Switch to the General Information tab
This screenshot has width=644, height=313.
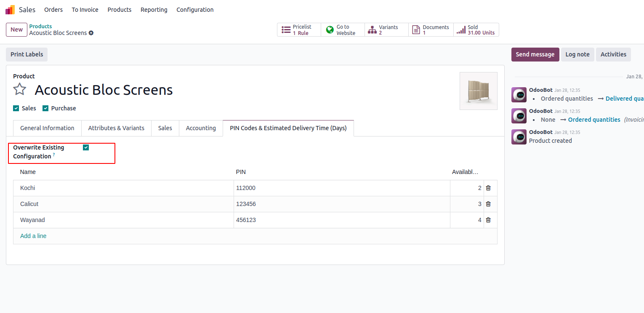tap(47, 128)
